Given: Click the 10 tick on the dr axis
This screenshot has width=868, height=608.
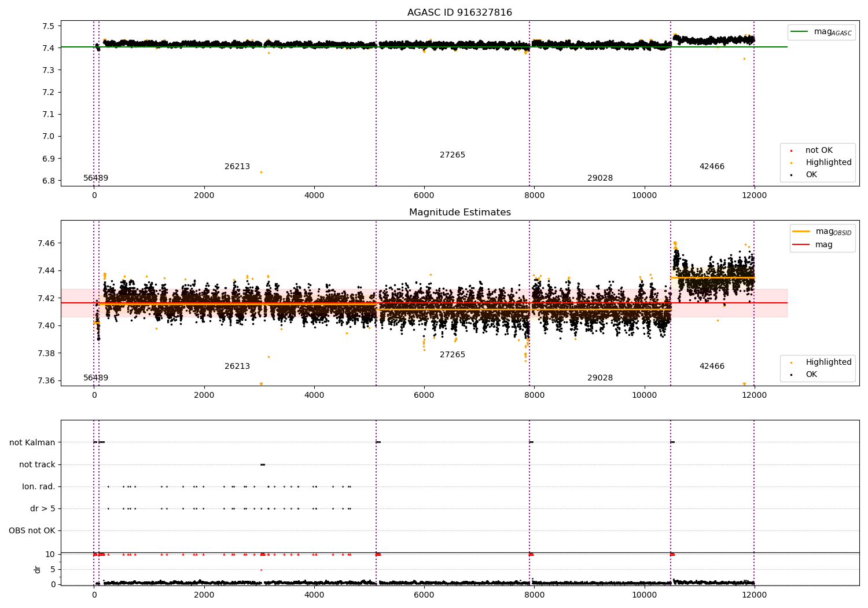Looking at the screenshot, I should click(50, 554).
